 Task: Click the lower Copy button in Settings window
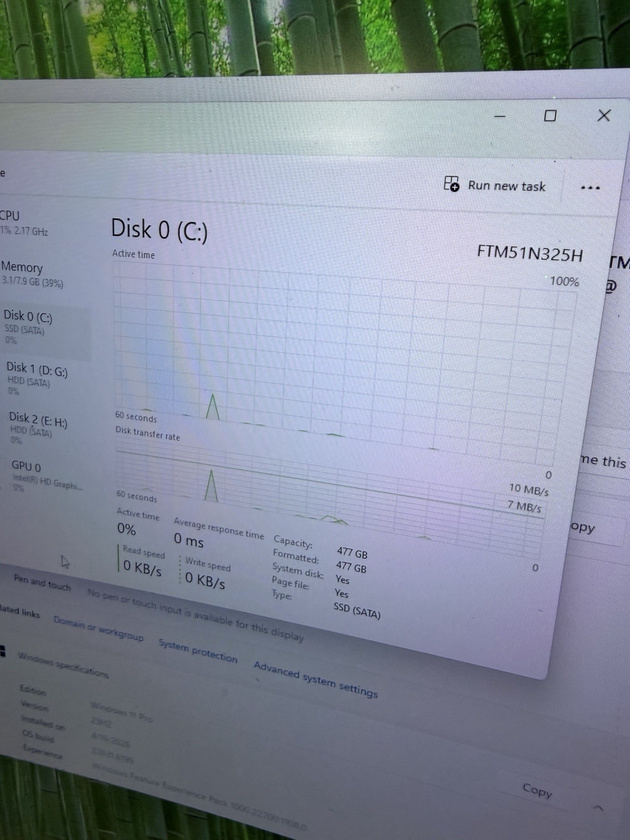(x=537, y=790)
